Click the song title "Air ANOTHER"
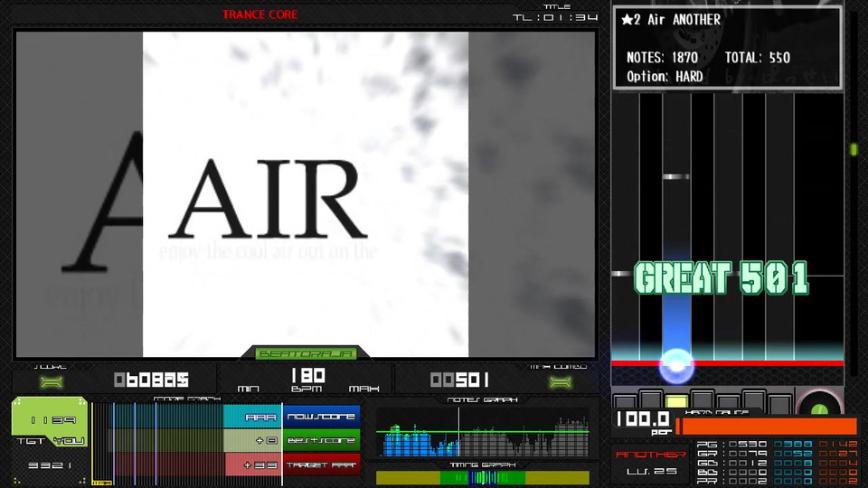Screen dimensions: 868x488 (684, 20)
